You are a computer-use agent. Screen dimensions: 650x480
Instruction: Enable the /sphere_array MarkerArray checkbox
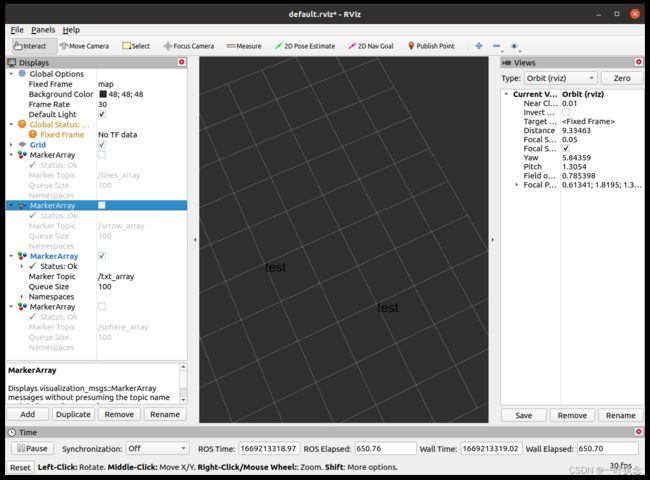pyautogui.click(x=102, y=306)
